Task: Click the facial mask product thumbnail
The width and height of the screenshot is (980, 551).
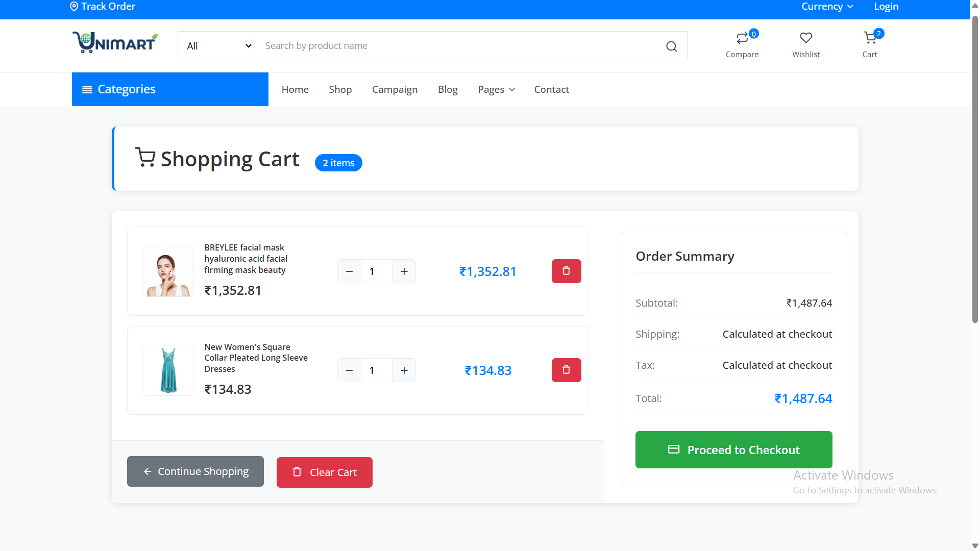Action: click(x=168, y=271)
